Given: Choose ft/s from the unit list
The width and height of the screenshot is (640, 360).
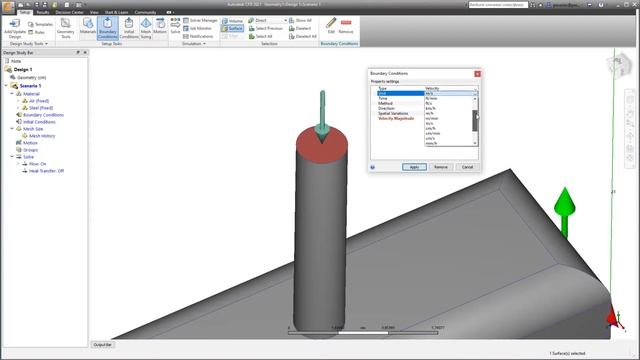Looking at the screenshot, I should click(448, 103).
